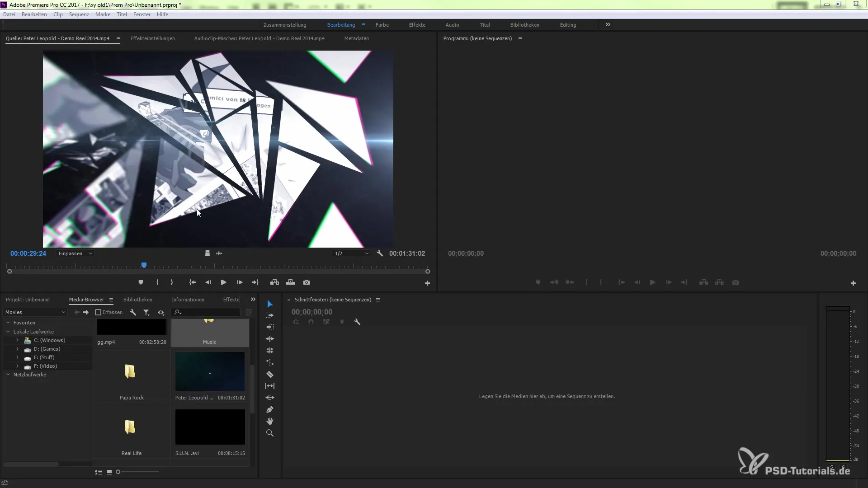Screen dimensions: 868x488
Task: Expand the D: (Games) drive
Action: click(17, 349)
